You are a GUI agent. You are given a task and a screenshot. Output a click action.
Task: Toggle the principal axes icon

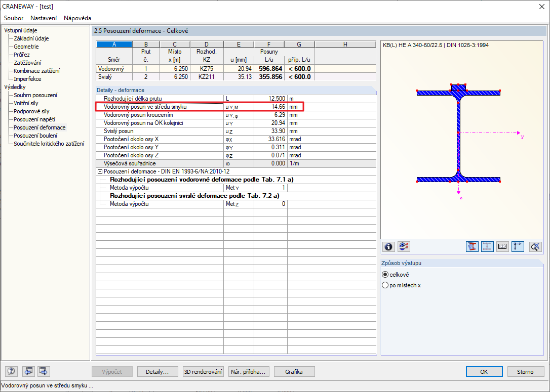(x=518, y=247)
